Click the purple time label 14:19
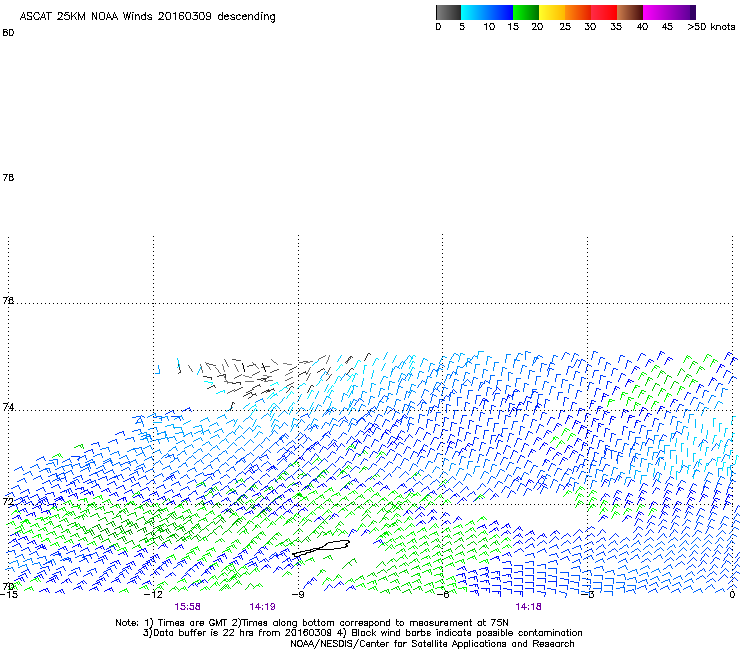 [262, 607]
